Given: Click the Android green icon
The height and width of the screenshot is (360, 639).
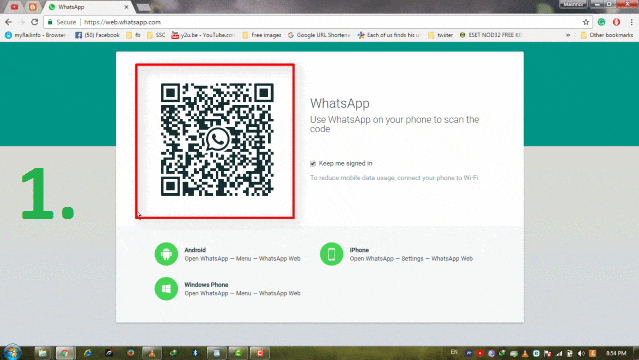Looking at the screenshot, I should (x=166, y=254).
